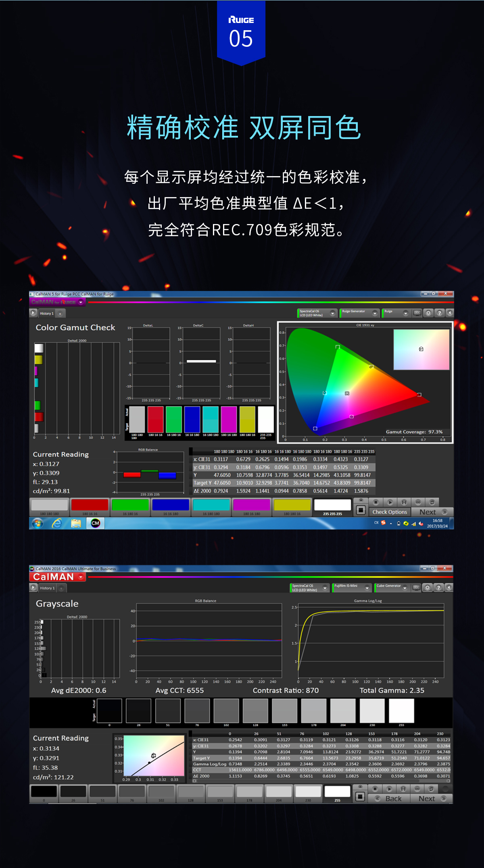
Task: Click the Back button in Grayscale window
Action: [x=389, y=799]
